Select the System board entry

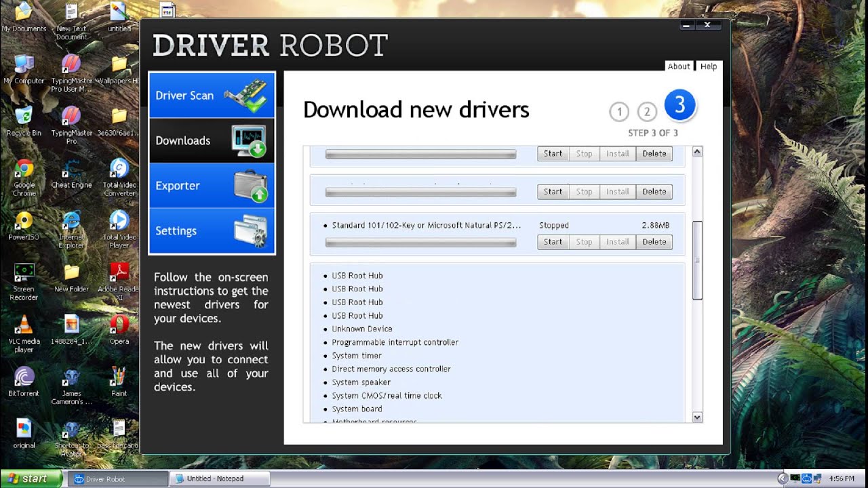tap(357, 409)
